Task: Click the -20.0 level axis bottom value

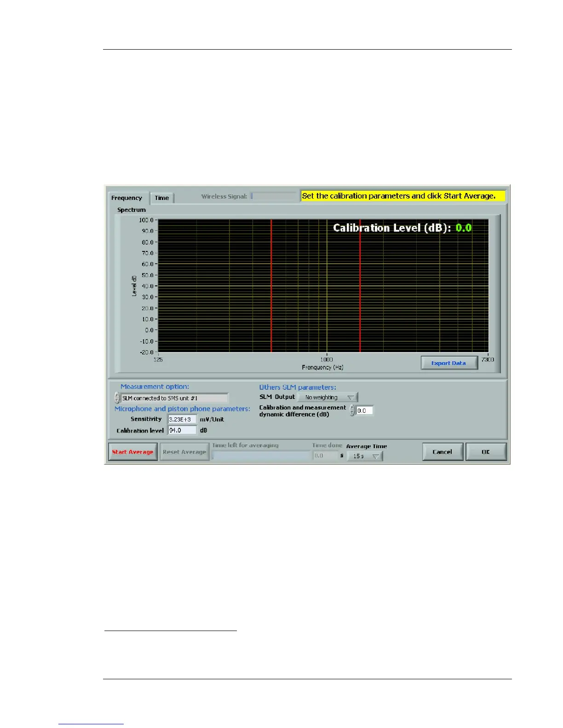Action: click(146, 353)
